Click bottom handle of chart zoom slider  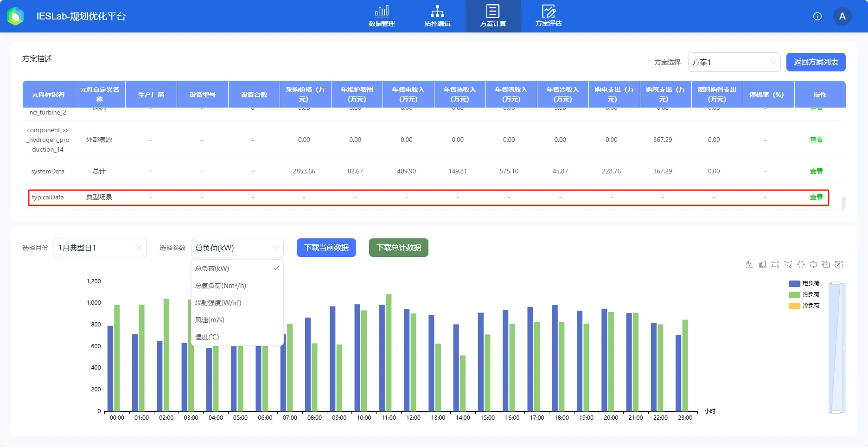(836, 412)
